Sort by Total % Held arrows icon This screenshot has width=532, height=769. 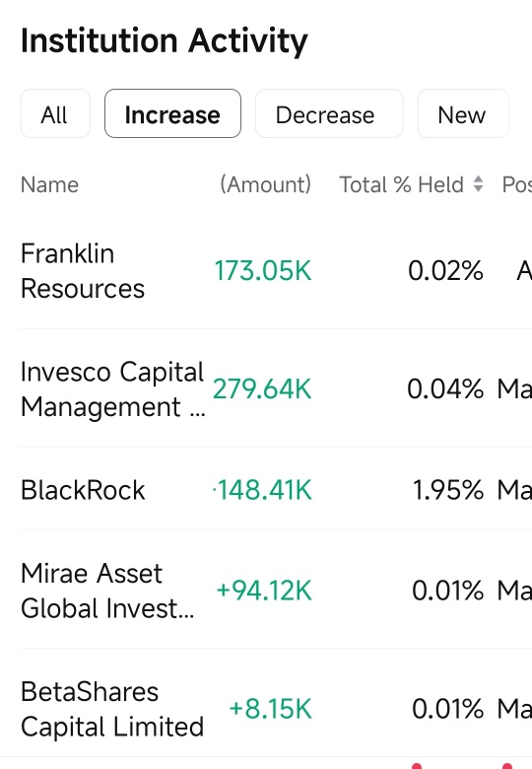click(478, 184)
